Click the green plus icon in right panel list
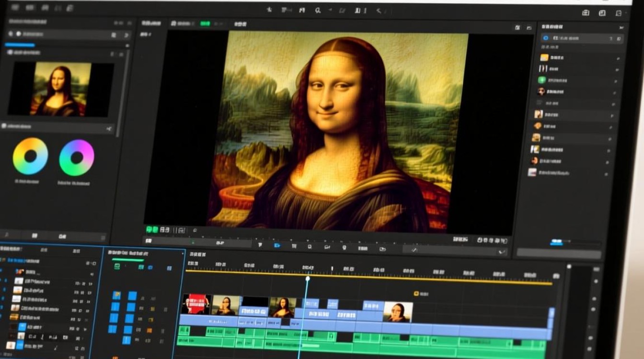 542,80
